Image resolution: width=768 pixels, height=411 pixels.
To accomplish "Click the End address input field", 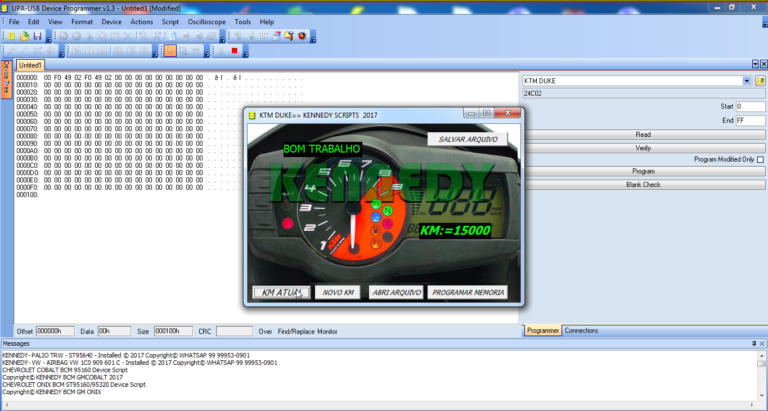I will [x=750, y=119].
